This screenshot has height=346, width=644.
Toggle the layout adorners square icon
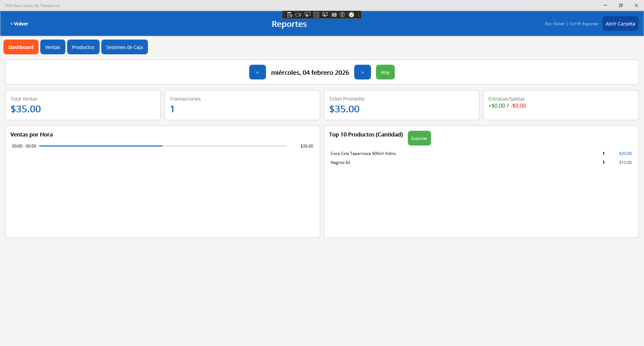click(316, 15)
